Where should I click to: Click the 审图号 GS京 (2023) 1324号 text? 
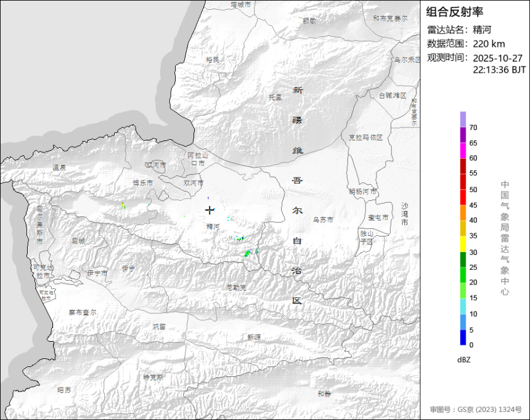coord(476,410)
